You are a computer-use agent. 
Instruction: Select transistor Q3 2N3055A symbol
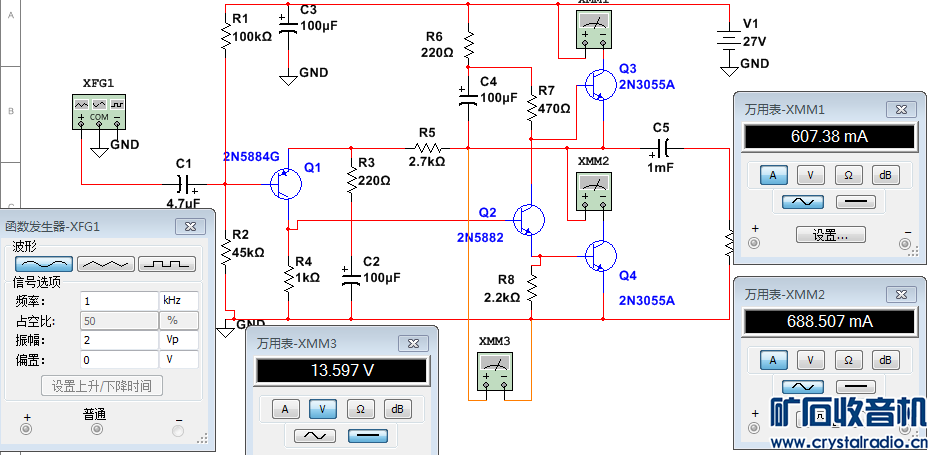pos(601,85)
